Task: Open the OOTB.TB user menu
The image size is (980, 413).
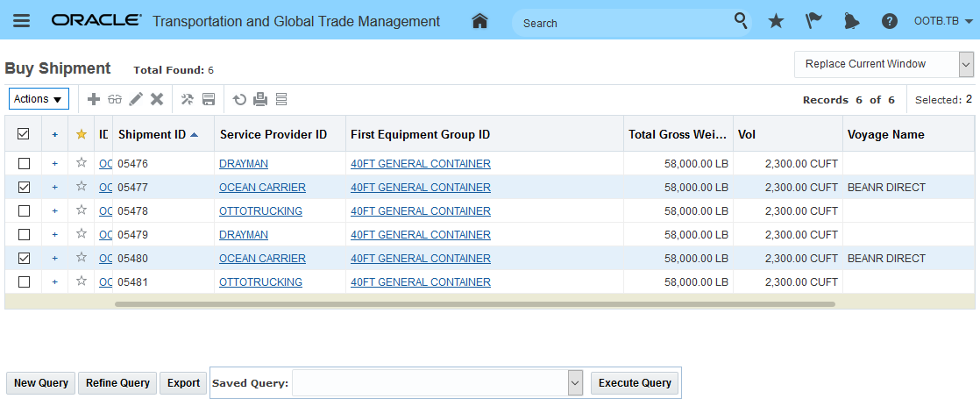Action: pyautogui.click(x=942, y=21)
